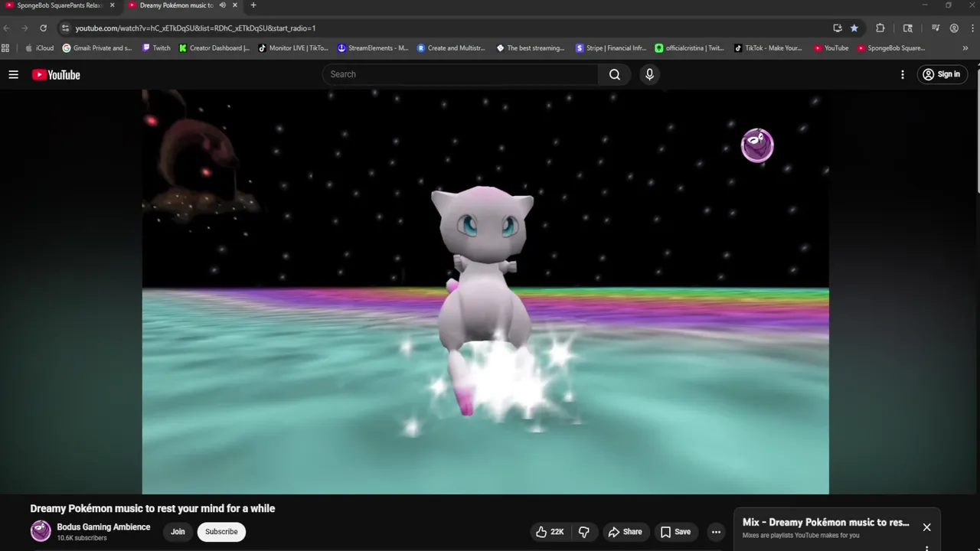Open a new browser tab

pyautogui.click(x=253, y=5)
